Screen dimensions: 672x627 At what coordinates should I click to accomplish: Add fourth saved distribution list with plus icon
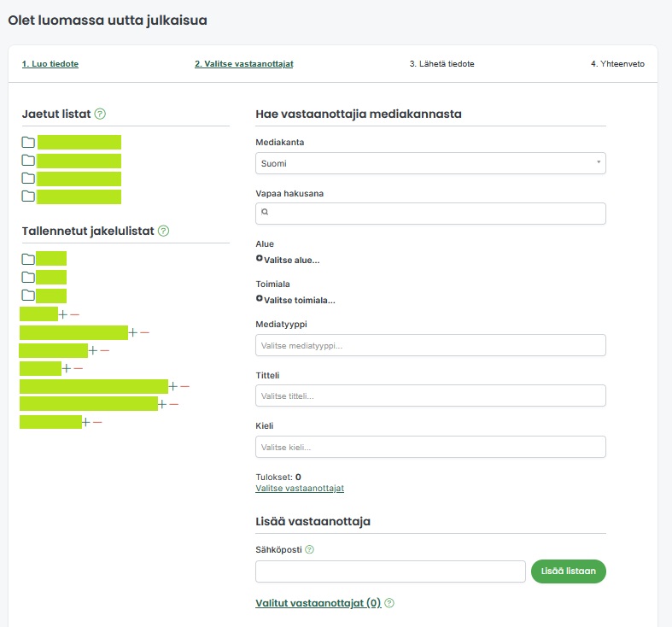coord(67,368)
